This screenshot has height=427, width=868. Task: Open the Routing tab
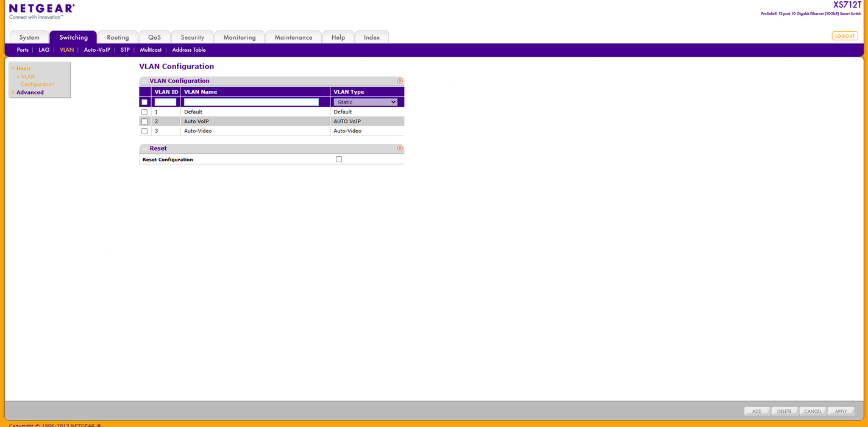click(x=118, y=37)
